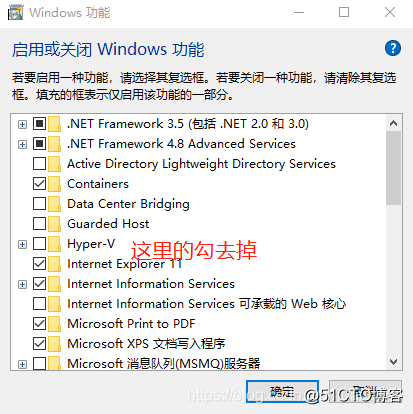Expand the Hyper-V tree node

[22, 244]
